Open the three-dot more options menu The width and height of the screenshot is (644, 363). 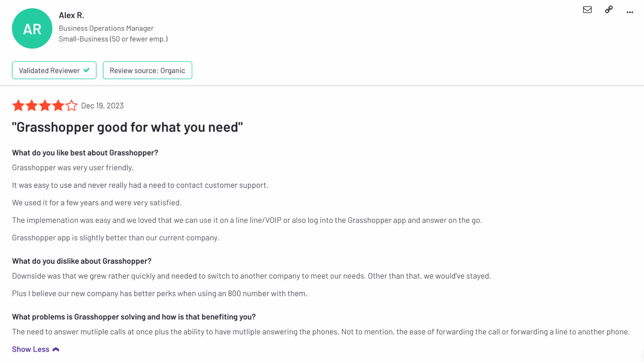tap(630, 12)
